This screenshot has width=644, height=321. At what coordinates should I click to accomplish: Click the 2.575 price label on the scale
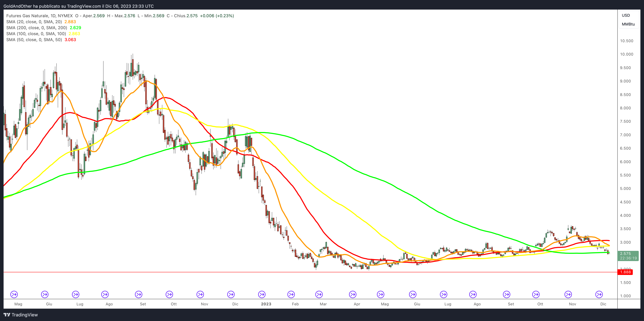(x=626, y=254)
